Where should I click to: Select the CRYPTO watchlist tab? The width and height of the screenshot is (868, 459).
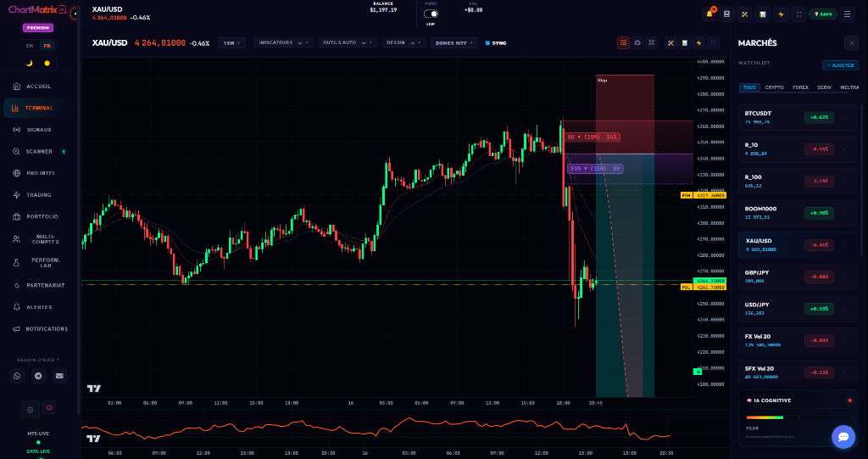coord(775,87)
